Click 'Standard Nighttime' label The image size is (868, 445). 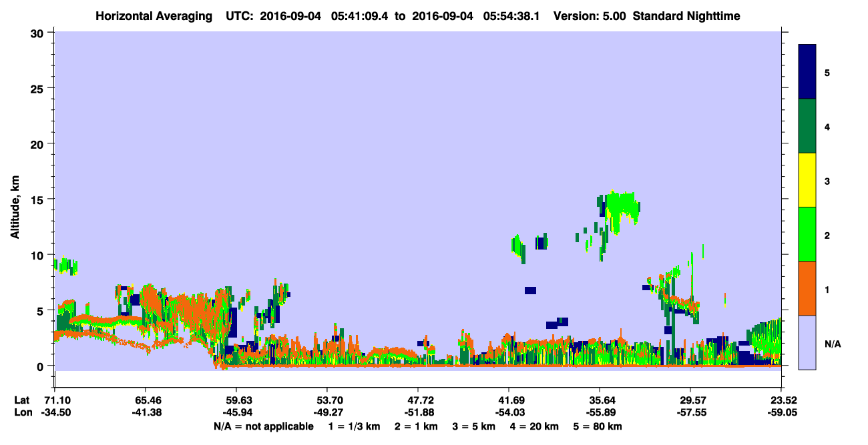click(686, 15)
